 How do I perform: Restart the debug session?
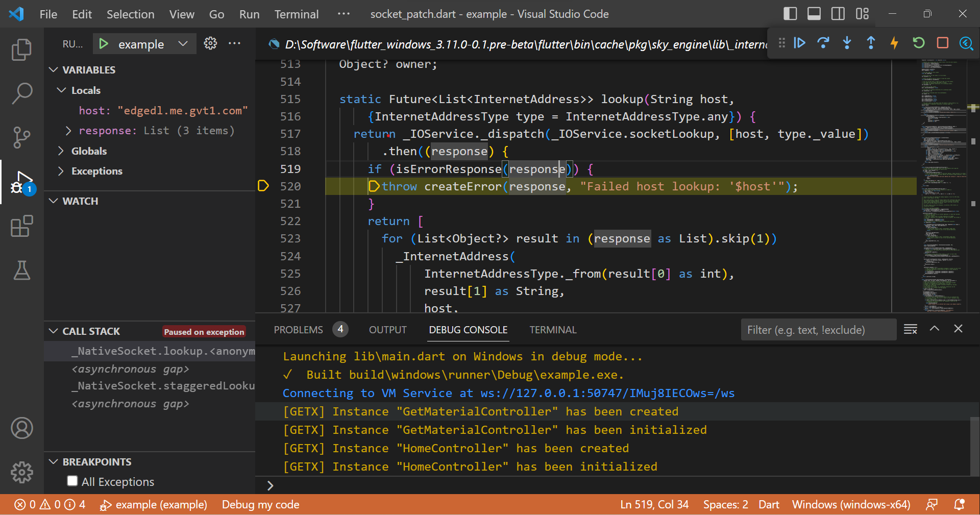point(919,43)
